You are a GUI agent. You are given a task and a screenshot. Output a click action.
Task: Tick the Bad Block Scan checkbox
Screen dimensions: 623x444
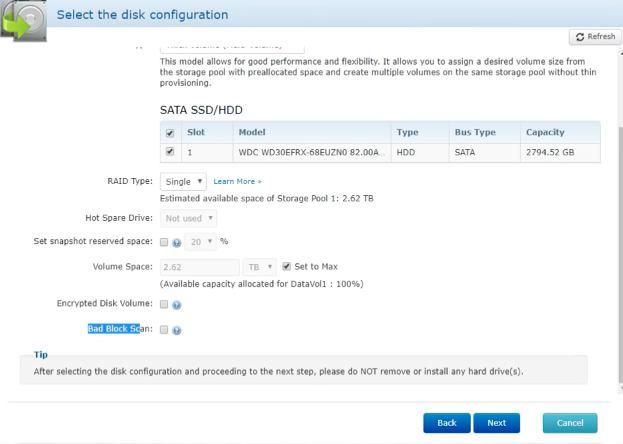pyautogui.click(x=164, y=330)
